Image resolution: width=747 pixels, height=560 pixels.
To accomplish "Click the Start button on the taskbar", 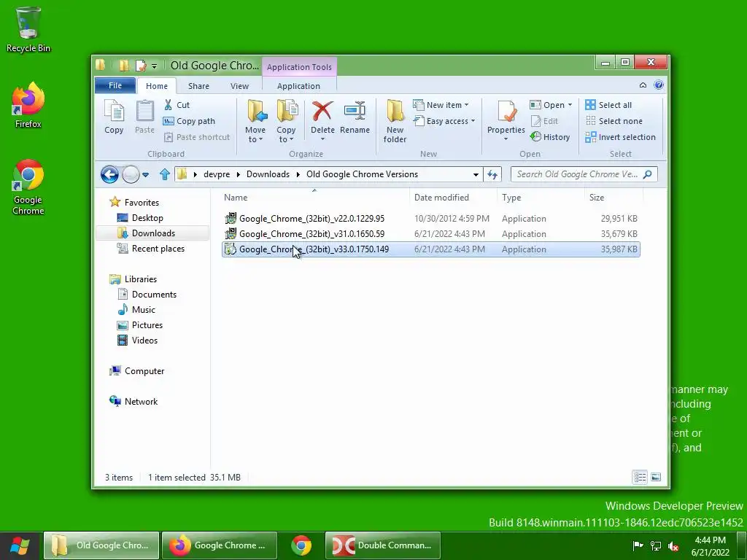I will pos(20,545).
